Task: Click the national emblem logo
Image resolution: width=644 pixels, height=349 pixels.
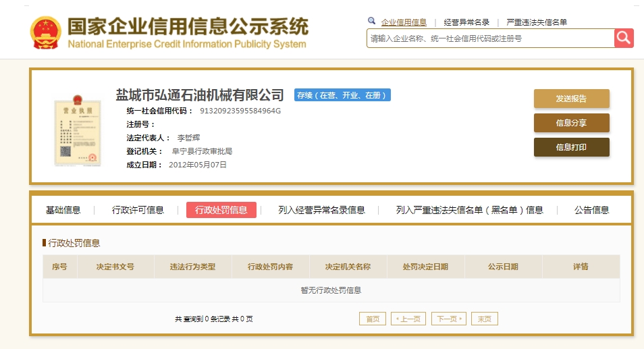Action: (x=46, y=33)
